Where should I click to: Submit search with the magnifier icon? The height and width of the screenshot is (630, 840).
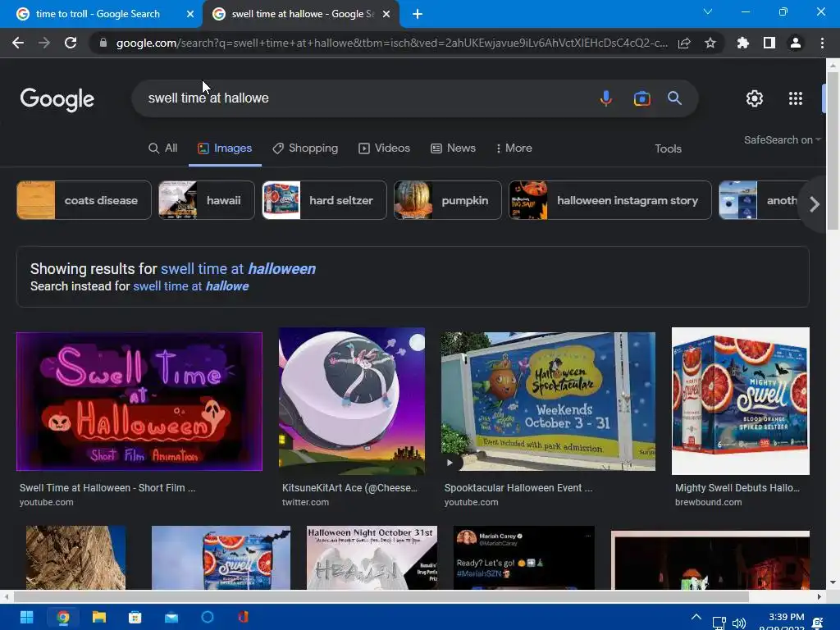(674, 98)
